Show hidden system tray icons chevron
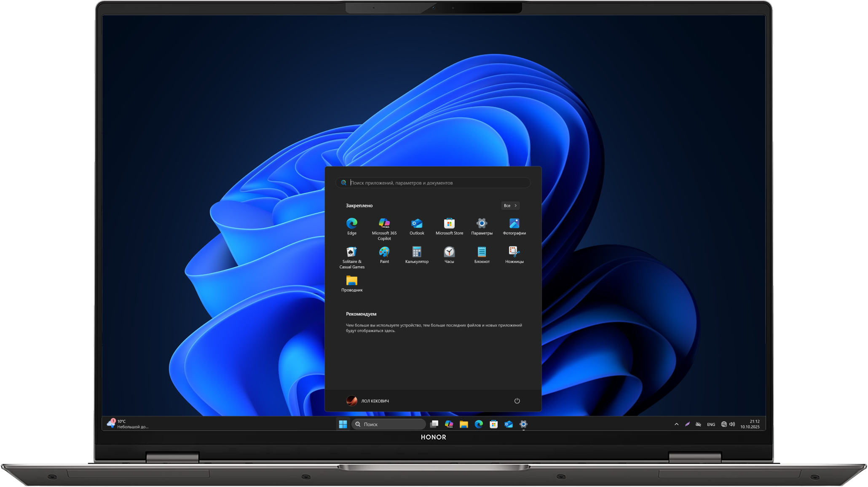Image resolution: width=868 pixels, height=487 pixels. click(676, 424)
